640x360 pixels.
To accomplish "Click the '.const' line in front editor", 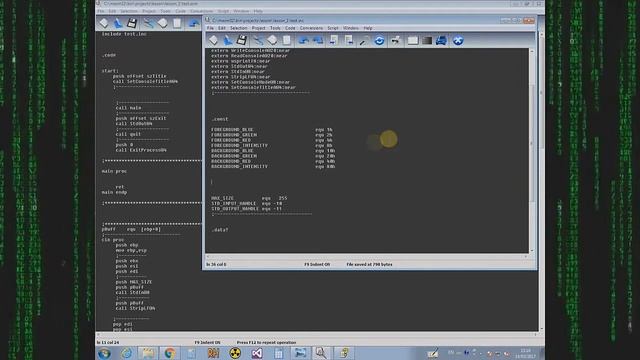I will pyautogui.click(x=220, y=119).
